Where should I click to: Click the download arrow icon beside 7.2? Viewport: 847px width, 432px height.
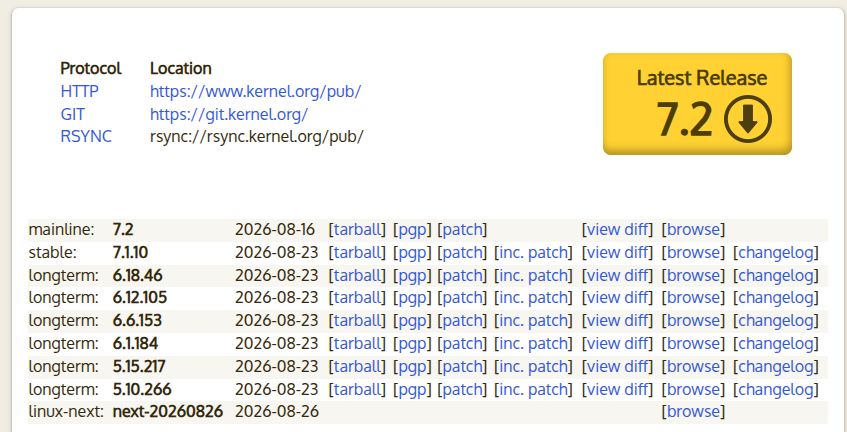pyautogui.click(x=748, y=120)
